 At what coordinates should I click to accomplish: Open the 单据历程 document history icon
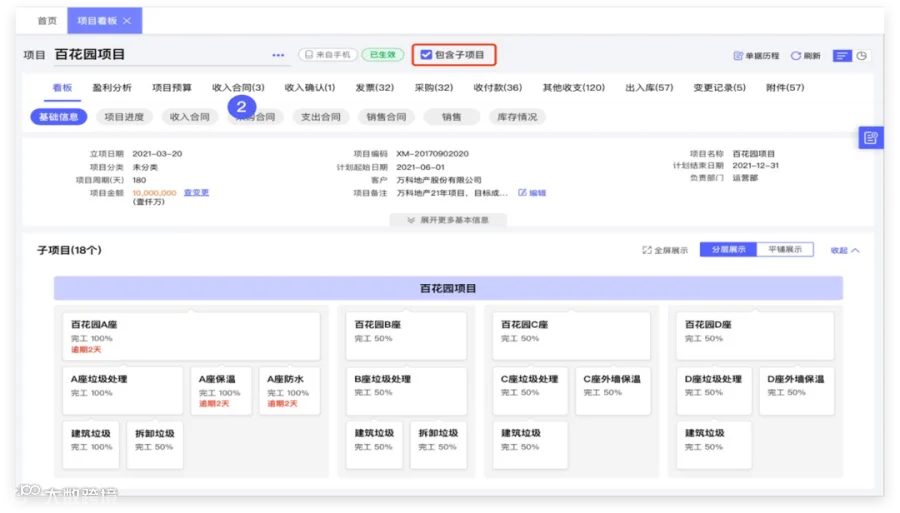(738, 56)
